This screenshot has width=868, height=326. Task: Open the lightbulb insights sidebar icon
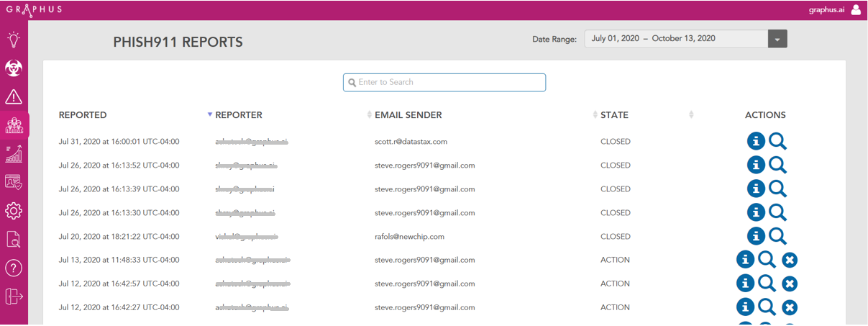pyautogui.click(x=14, y=39)
